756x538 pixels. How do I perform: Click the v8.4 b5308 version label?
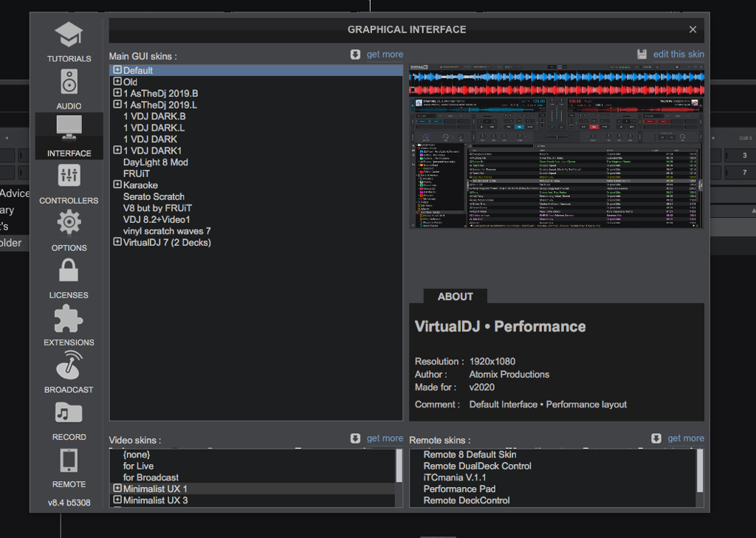69,503
